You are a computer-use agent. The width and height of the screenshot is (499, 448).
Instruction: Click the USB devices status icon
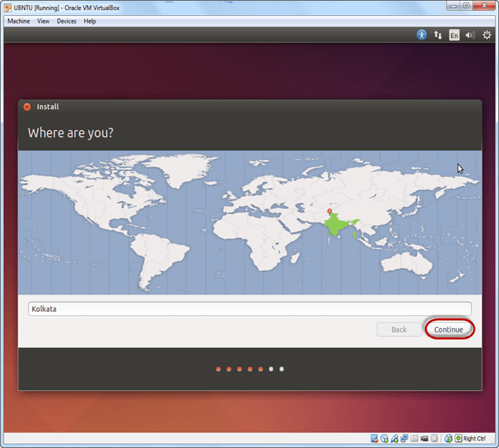point(395,439)
